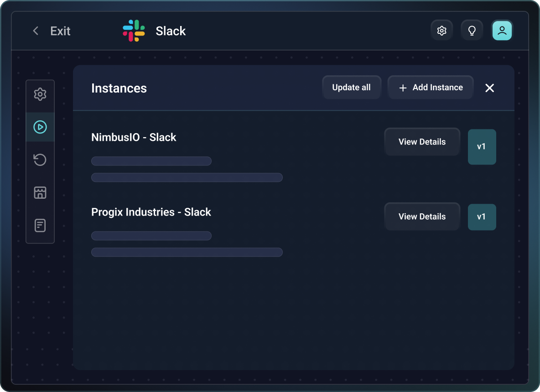The width and height of the screenshot is (540, 392).
Task: View Details for NimbusIO - Slack
Action: (x=422, y=142)
